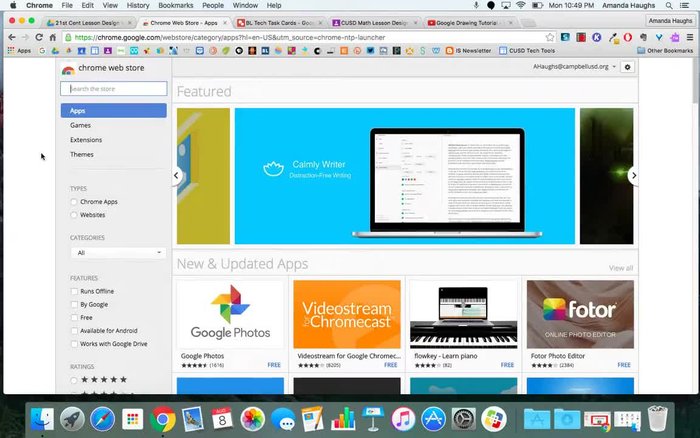Open the Apps shortcut in bookmarks bar
The width and height of the screenshot is (700, 438).
(x=19, y=50)
